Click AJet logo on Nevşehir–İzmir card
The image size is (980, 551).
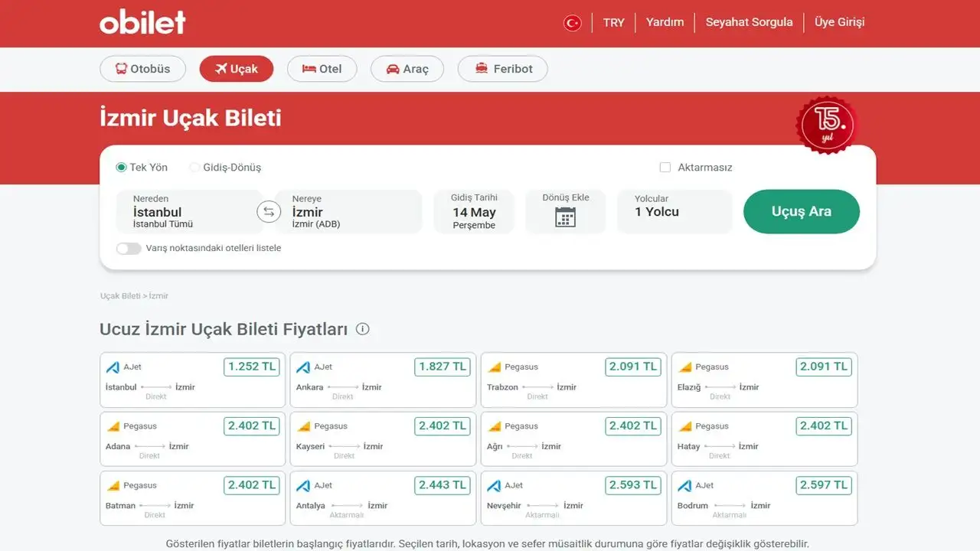[494, 485]
